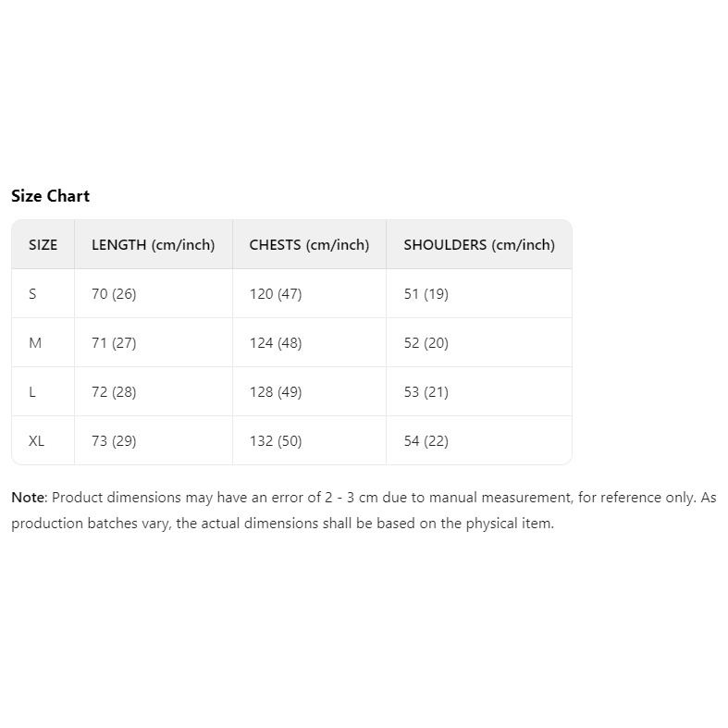Click the M size row label
This screenshot has height=728, width=728.
[x=35, y=343]
